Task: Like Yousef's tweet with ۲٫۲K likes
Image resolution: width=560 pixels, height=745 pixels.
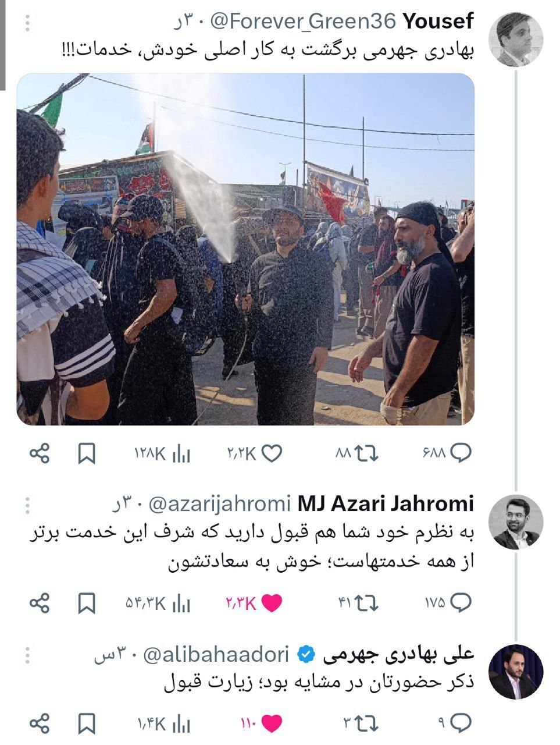Action: point(255,453)
